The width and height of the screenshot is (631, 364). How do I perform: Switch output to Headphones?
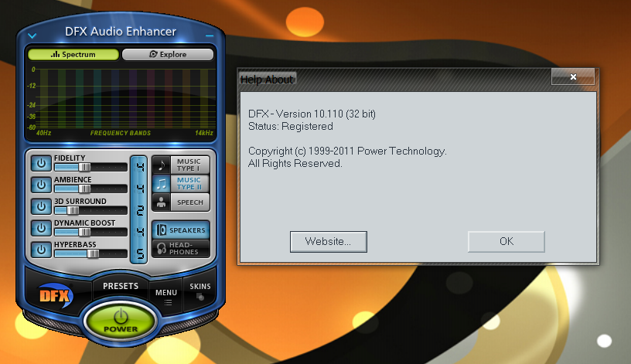point(181,248)
